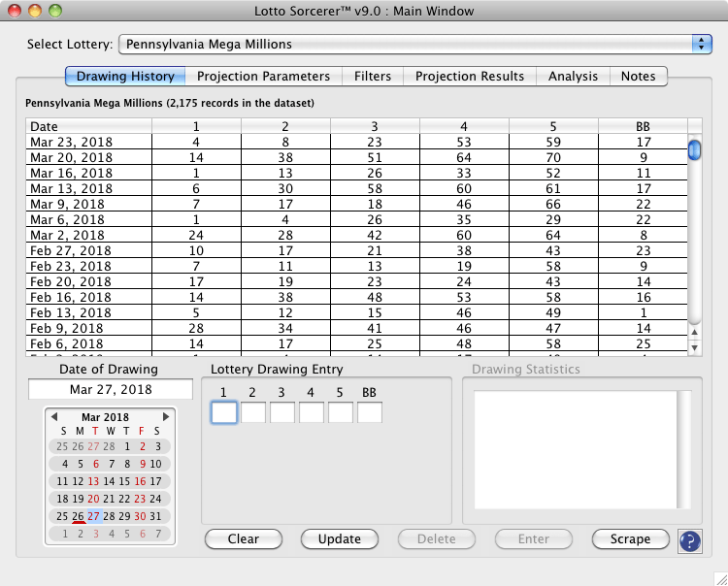
Task: Click the drawing history scrollbar thumb
Action: point(694,149)
